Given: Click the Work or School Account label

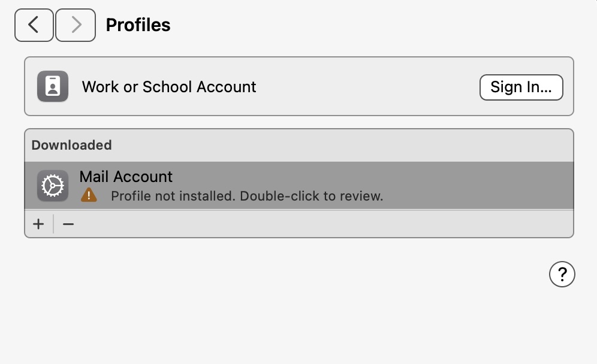Looking at the screenshot, I should tap(169, 87).
